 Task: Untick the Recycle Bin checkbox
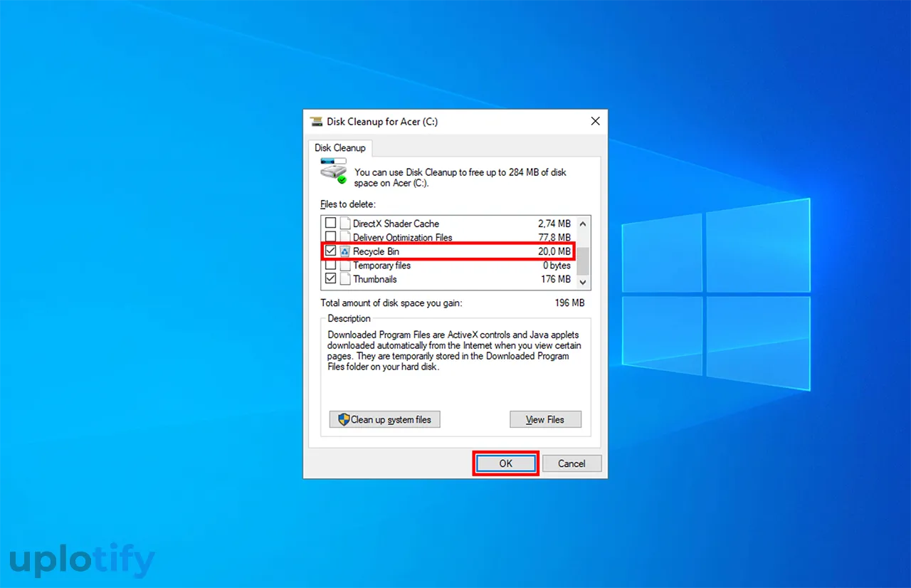[330, 251]
